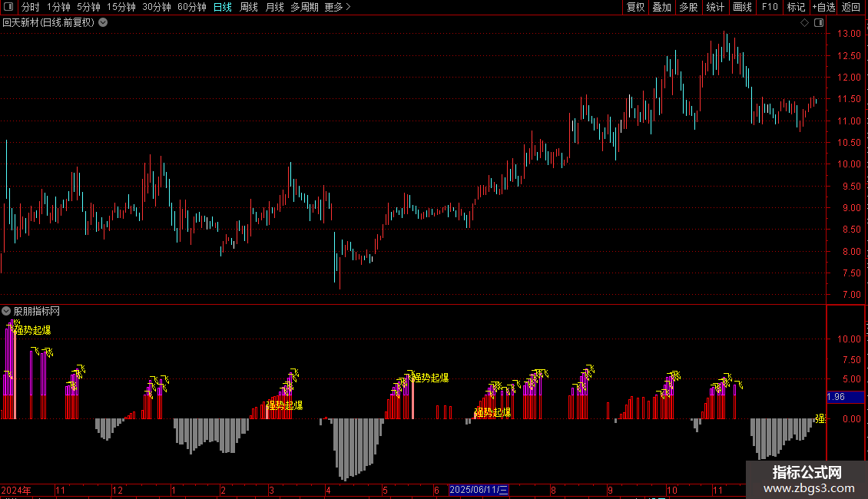Select the 5分钟 period
This screenshot has width=868, height=499.
88,7
